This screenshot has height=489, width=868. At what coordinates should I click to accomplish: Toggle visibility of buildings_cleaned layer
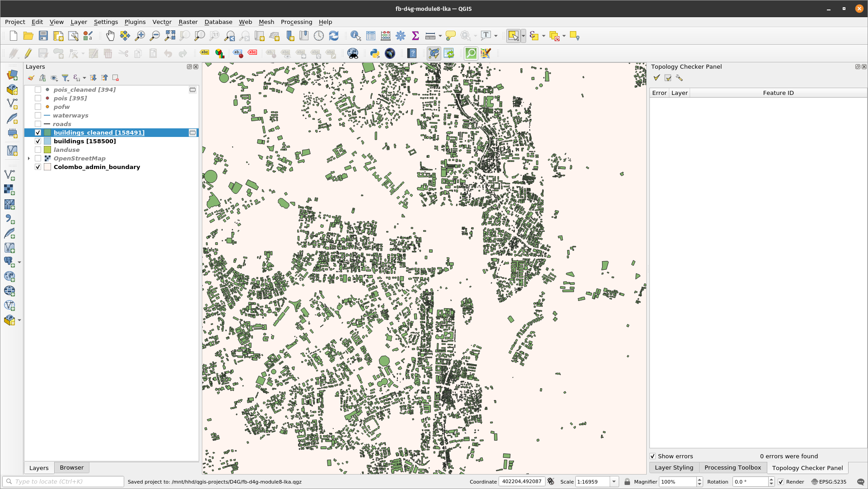[38, 132]
